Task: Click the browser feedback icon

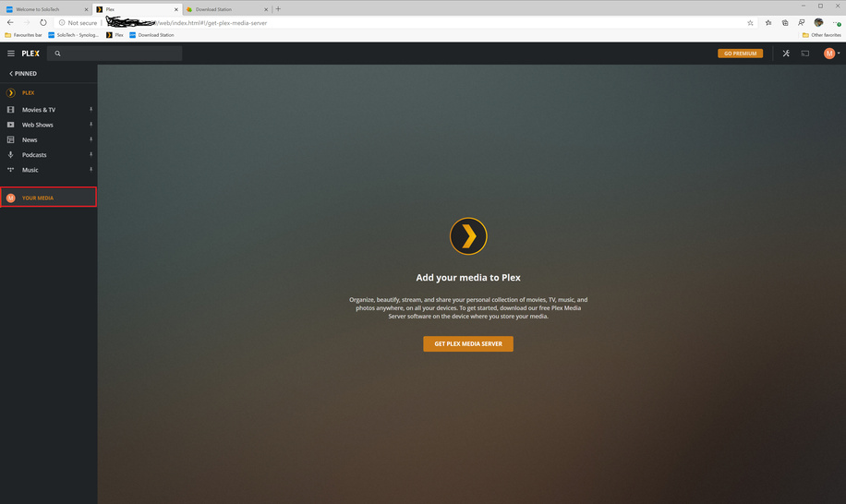Action: pyautogui.click(x=802, y=23)
